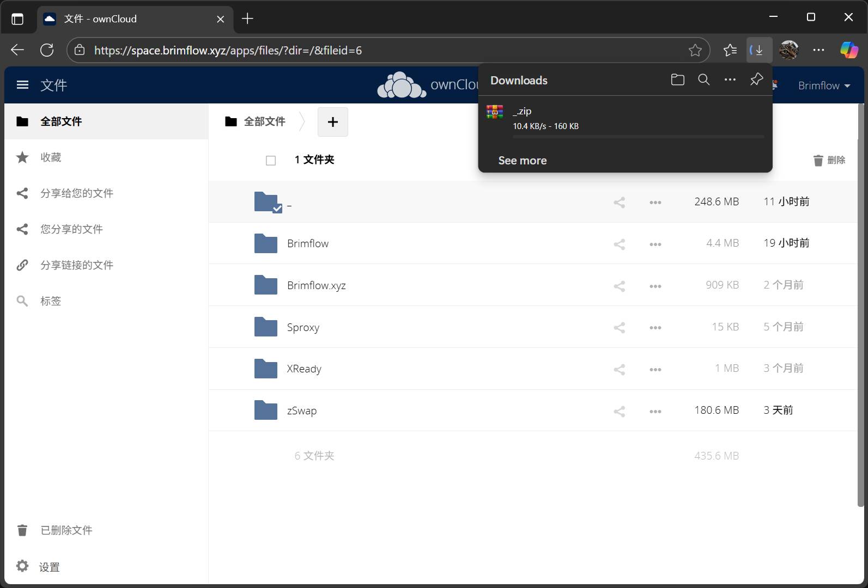
Task: Click the share icon for Brimflow folder
Action: pos(619,244)
